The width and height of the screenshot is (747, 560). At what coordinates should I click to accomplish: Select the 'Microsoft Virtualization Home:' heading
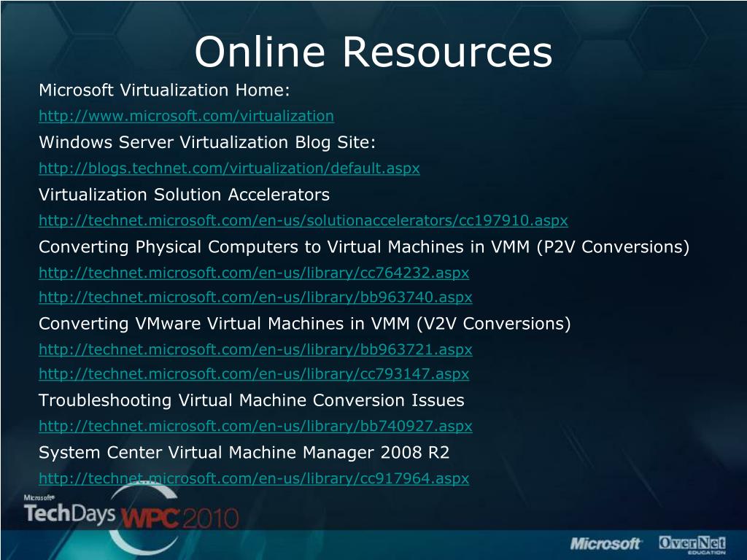coord(164,90)
